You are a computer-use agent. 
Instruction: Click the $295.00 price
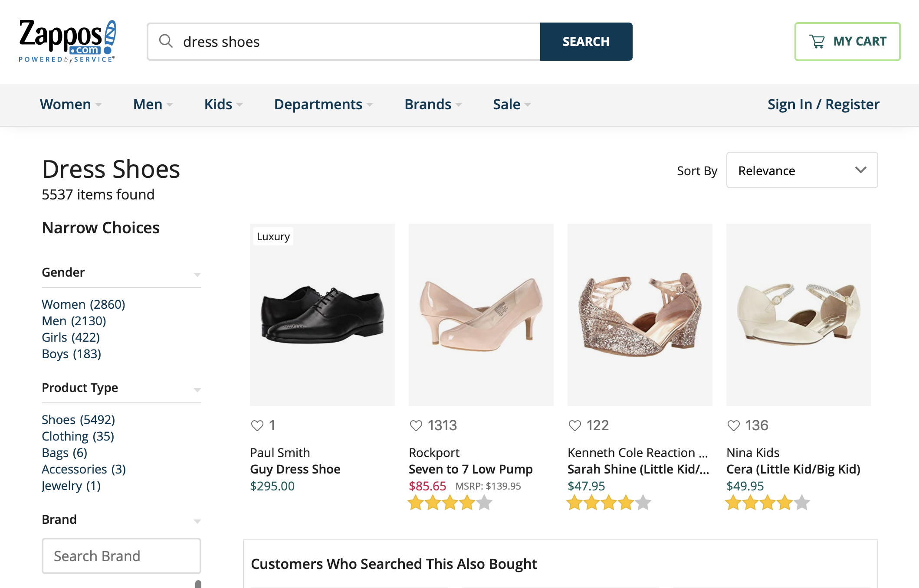pos(272,486)
